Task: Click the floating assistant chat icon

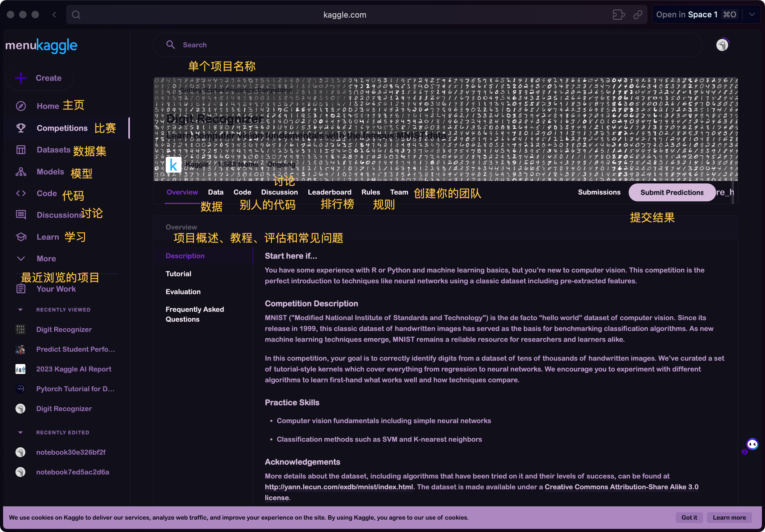Action: pyautogui.click(x=752, y=444)
